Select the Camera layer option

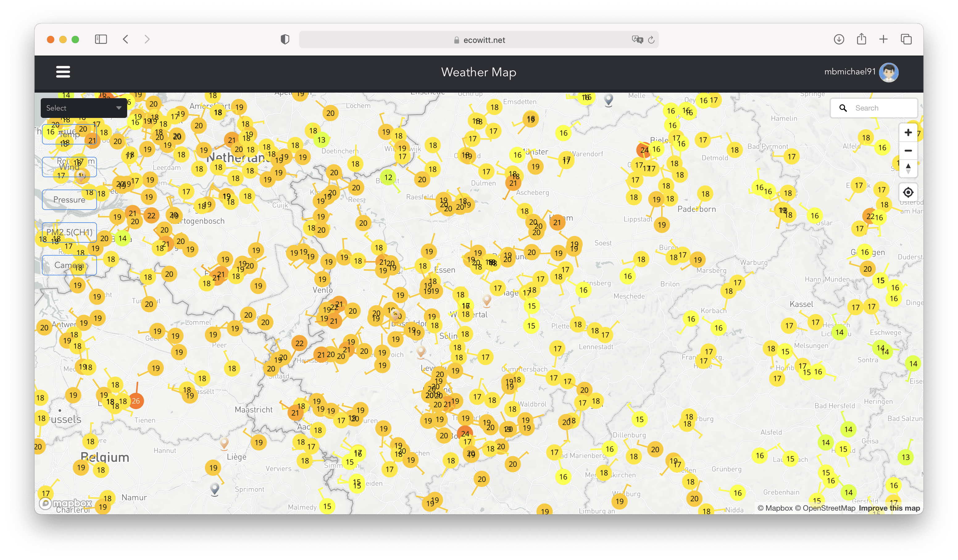[x=69, y=265]
